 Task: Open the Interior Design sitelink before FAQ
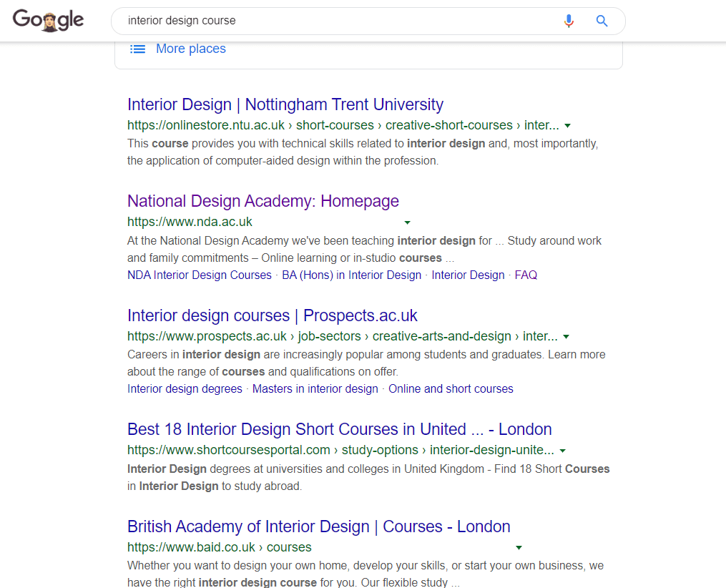[468, 275]
